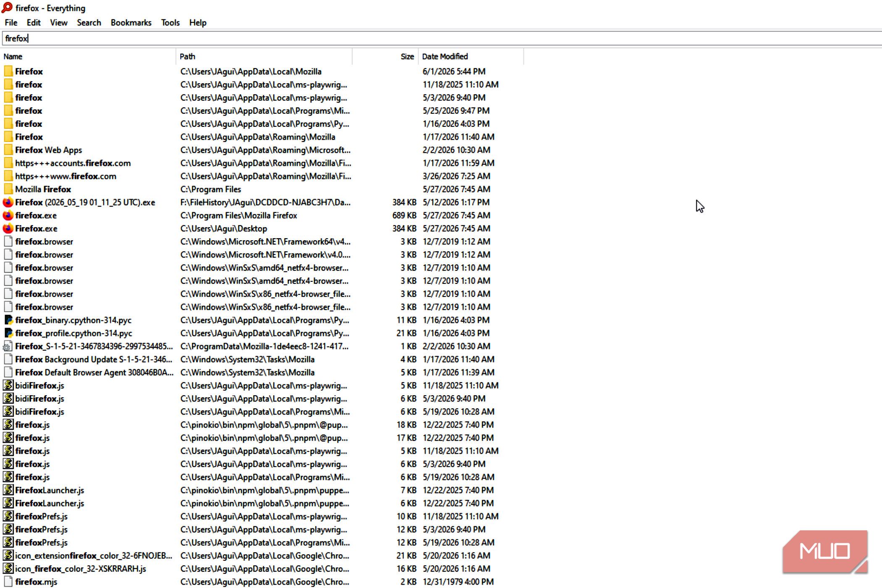
Task: Select Firefox Web Apps row name
Action: 49,150
